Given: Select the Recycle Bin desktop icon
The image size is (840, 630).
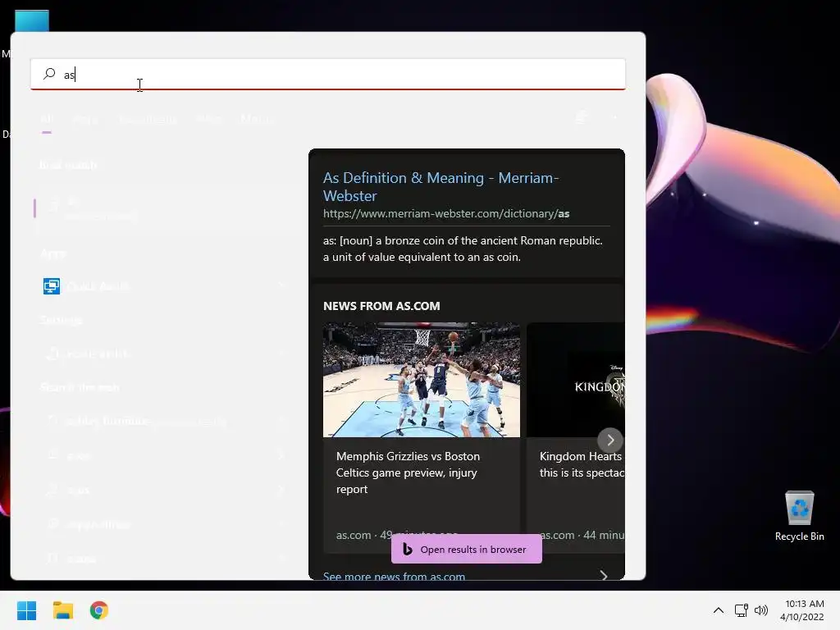Looking at the screenshot, I should point(799,516).
